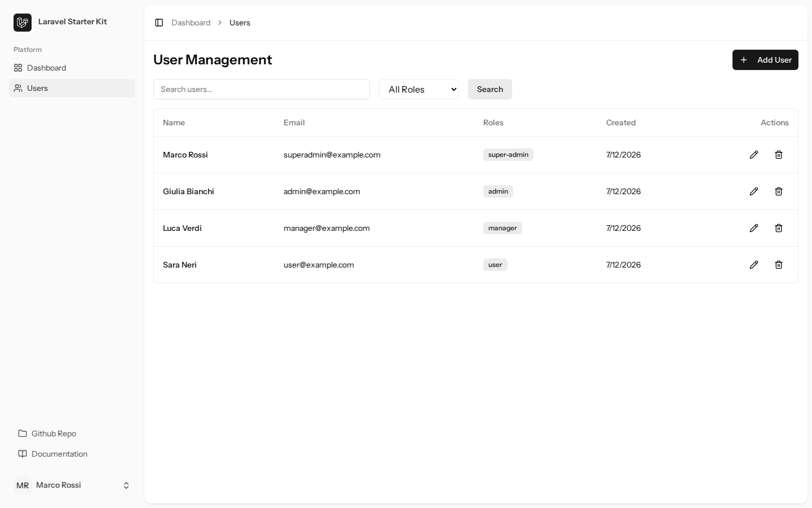Screen dimensions: 812x508
Task: Click the Search button
Action: [490, 89]
